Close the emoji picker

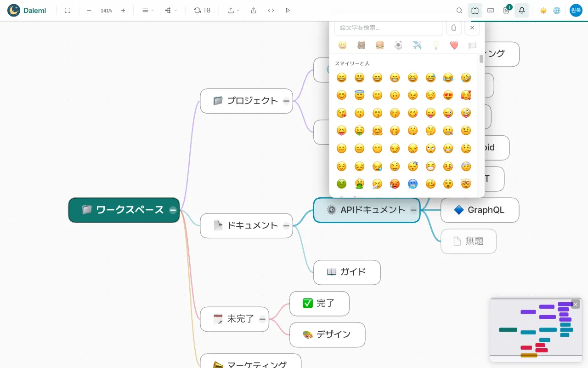472,28
